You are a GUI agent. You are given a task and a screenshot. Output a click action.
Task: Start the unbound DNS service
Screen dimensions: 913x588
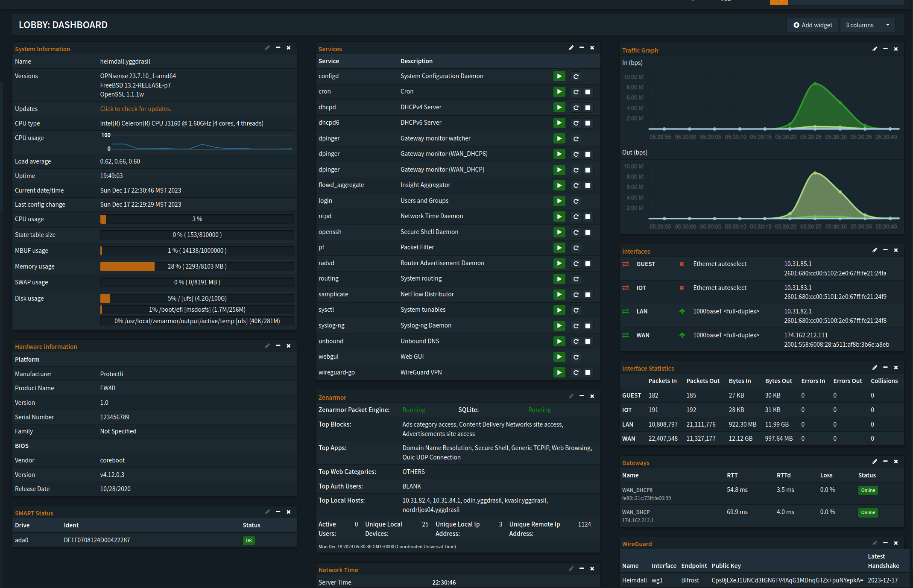(559, 341)
